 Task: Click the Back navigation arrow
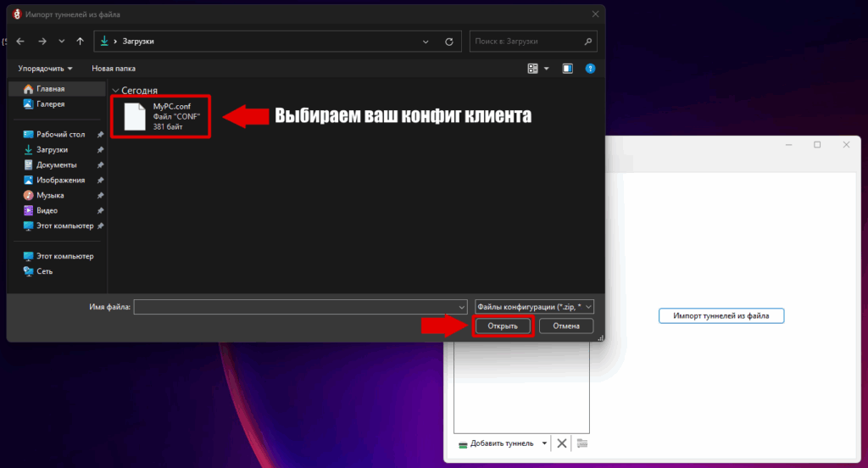pos(20,41)
